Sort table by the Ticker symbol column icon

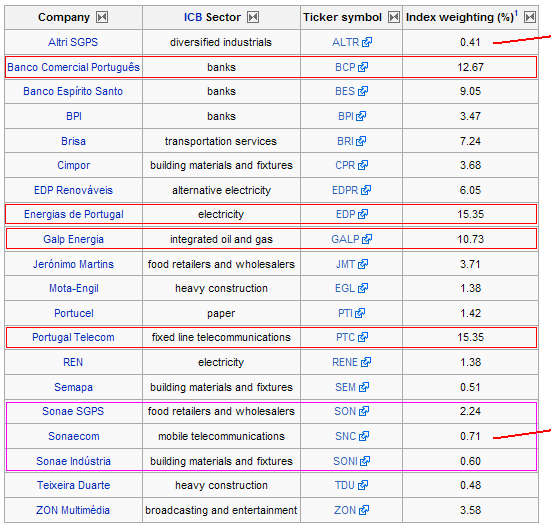pos(394,17)
